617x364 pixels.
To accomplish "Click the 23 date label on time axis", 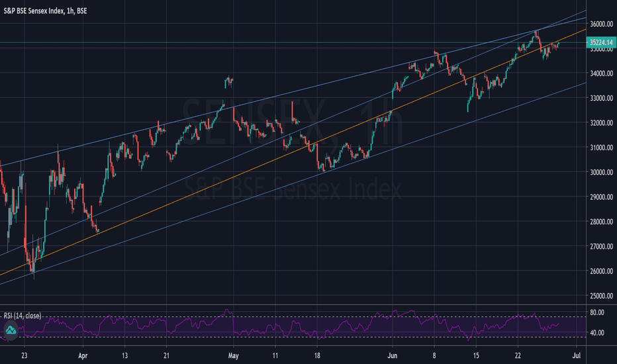I will tap(24, 356).
